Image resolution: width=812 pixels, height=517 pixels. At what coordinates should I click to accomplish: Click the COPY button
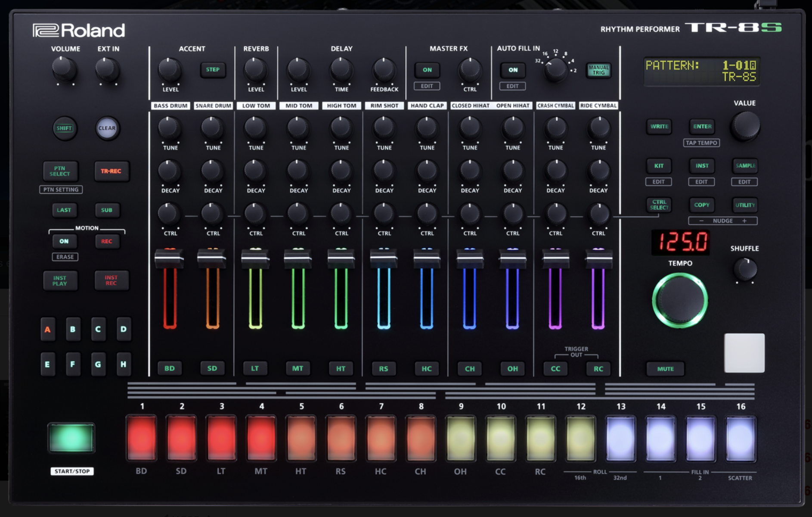pyautogui.click(x=702, y=205)
